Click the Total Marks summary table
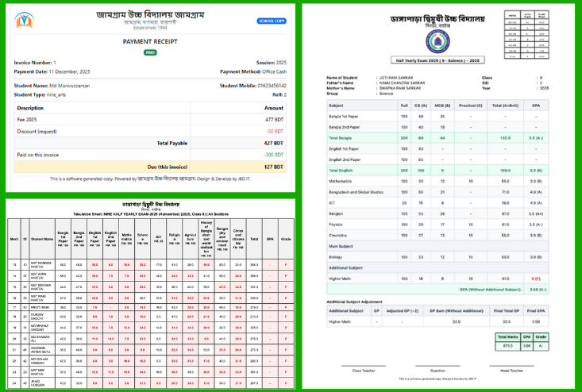Image resolution: width=582 pixels, height=392 pixels. tap(532, 320)
